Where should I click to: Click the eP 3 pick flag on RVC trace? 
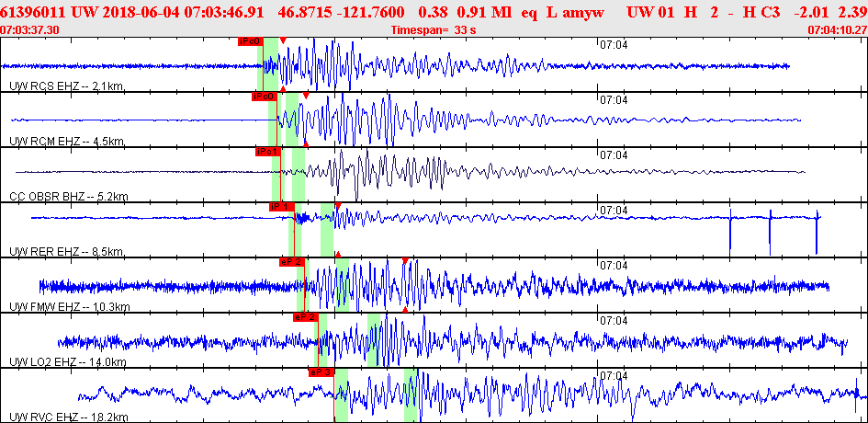click(x=321, y=372)
